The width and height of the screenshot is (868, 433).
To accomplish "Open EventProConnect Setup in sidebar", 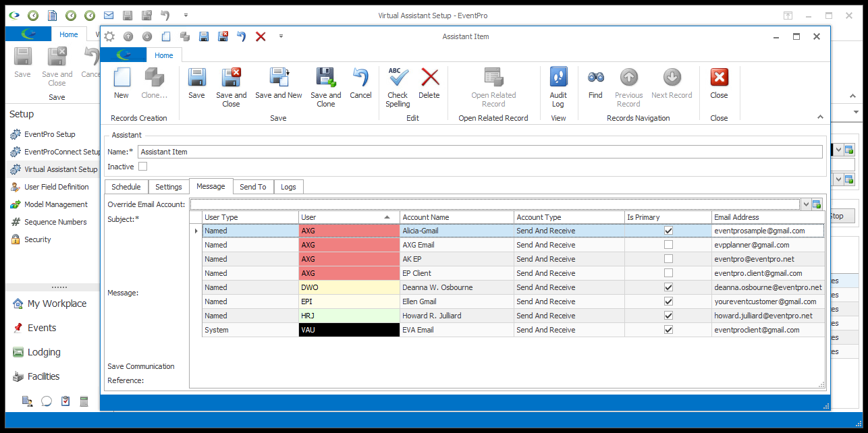I will point(55,152).
